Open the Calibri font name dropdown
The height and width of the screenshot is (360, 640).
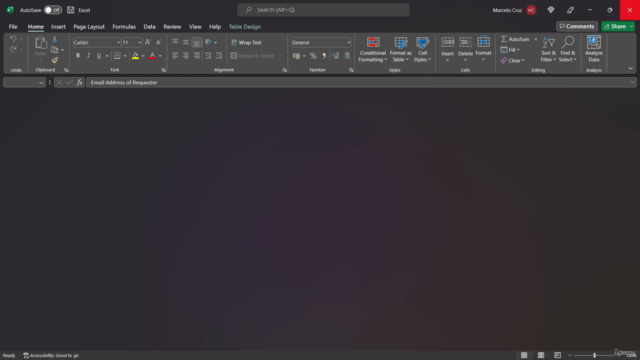pos(118,42)
